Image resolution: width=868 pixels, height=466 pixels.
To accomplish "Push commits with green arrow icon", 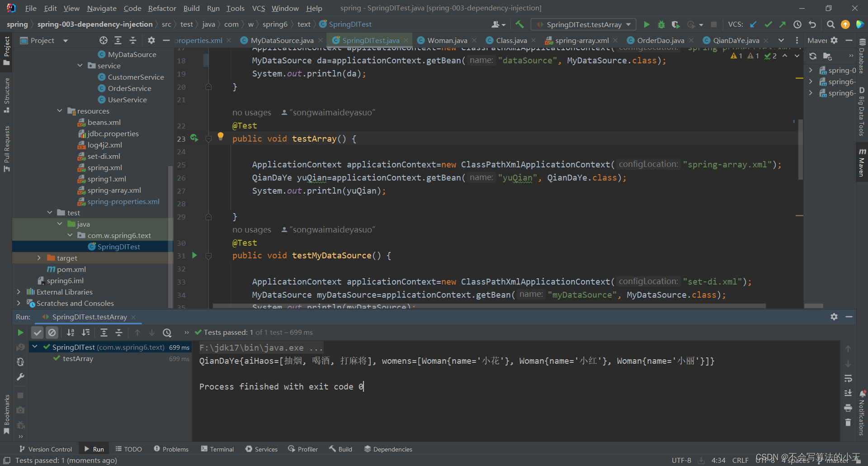I will 783,24.
